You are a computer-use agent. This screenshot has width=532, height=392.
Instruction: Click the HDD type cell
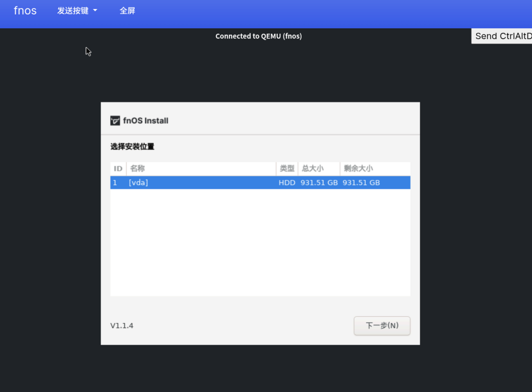(287, 183)
